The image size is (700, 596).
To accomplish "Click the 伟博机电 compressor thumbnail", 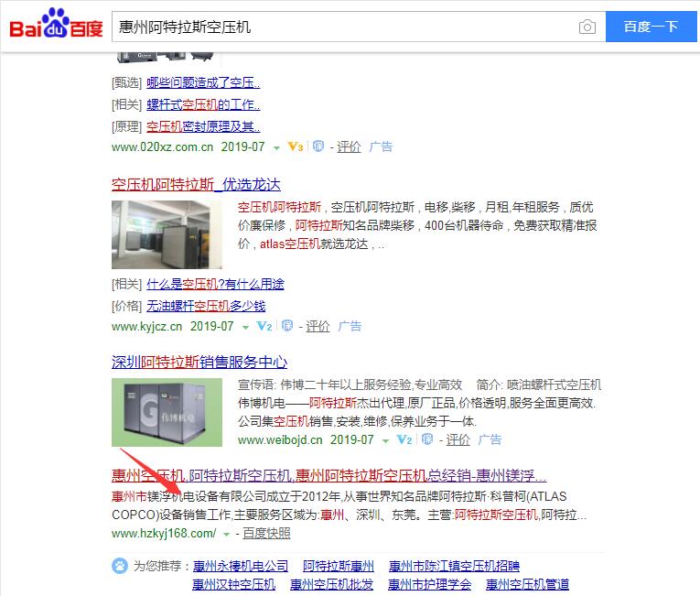I will pyautogui.click(x=167, y=412).
